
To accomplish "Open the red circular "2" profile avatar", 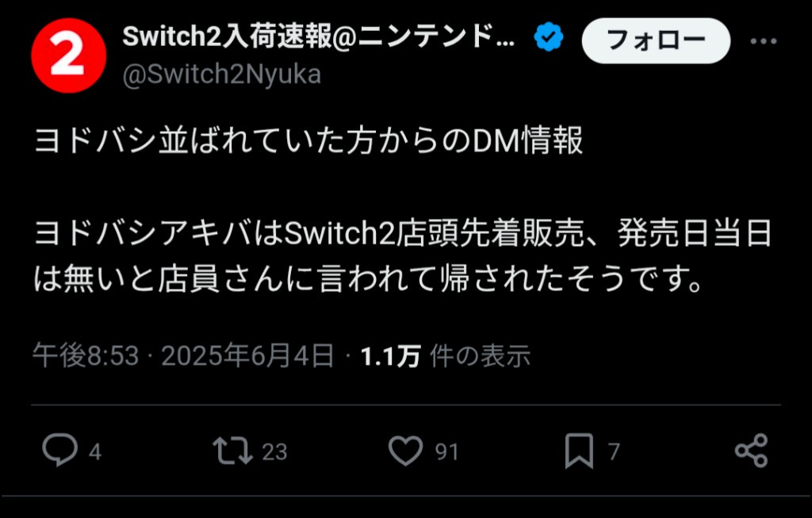I will [69, 56].
